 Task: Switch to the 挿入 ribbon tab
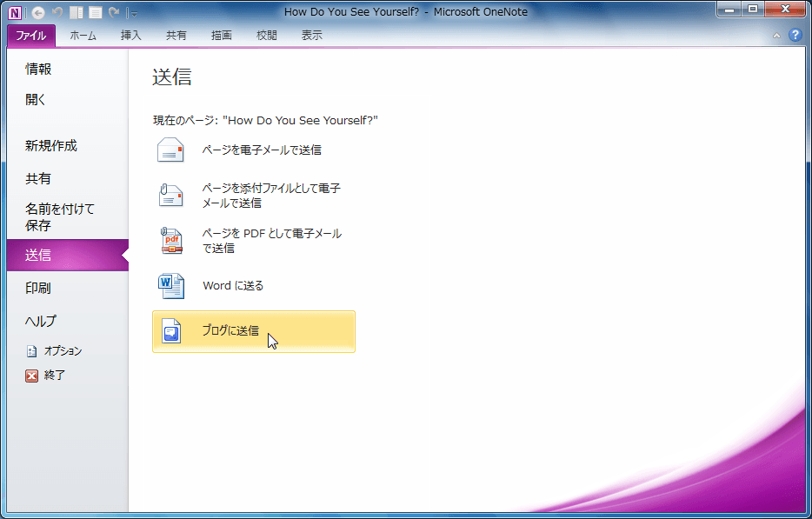tap(130, 36)
